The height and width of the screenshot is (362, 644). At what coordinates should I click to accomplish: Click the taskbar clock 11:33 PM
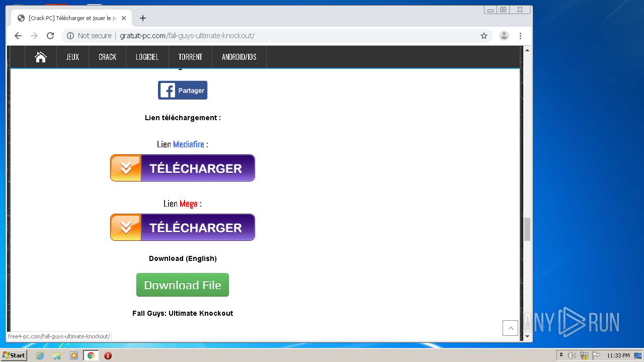point(618,355)
